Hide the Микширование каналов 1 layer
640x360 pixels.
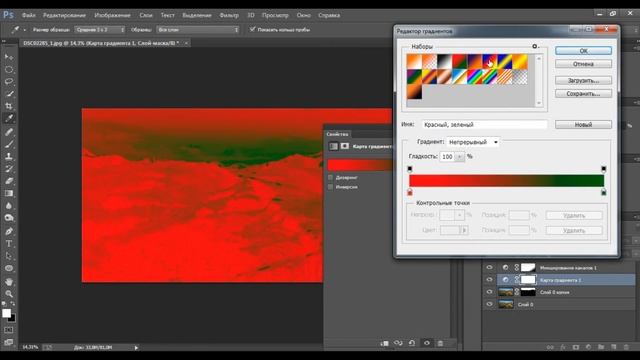coord(489,268)
